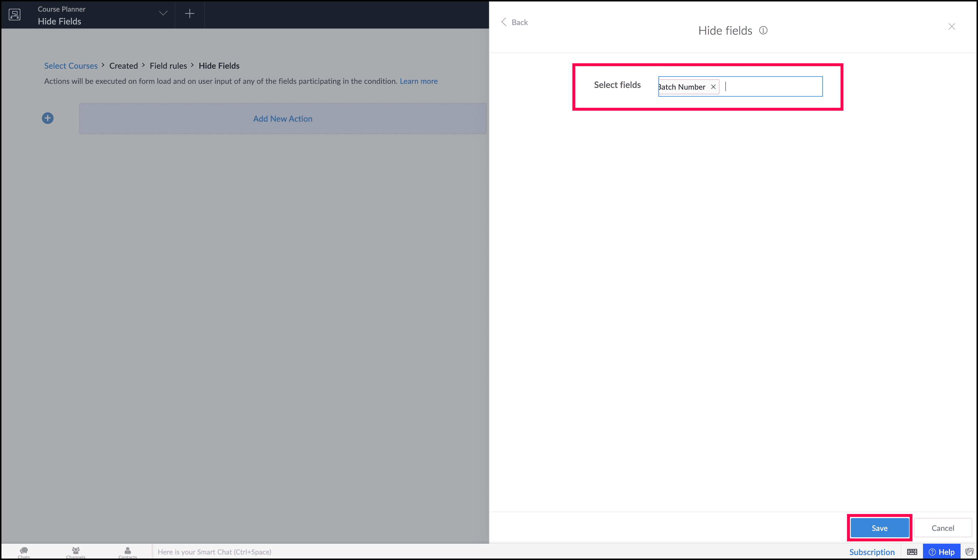The image size is (978, 560).
Task: Close the Hide fields panel
Action: pos(952,26)
